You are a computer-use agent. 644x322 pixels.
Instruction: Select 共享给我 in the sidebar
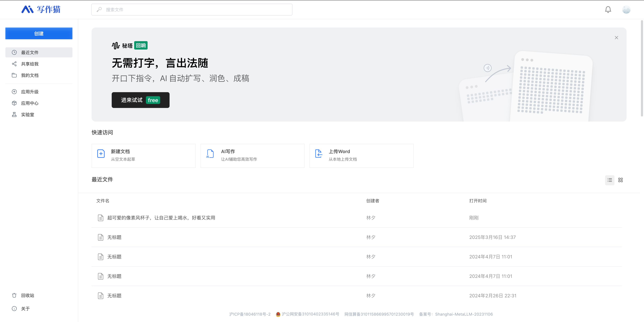point(30,64)
